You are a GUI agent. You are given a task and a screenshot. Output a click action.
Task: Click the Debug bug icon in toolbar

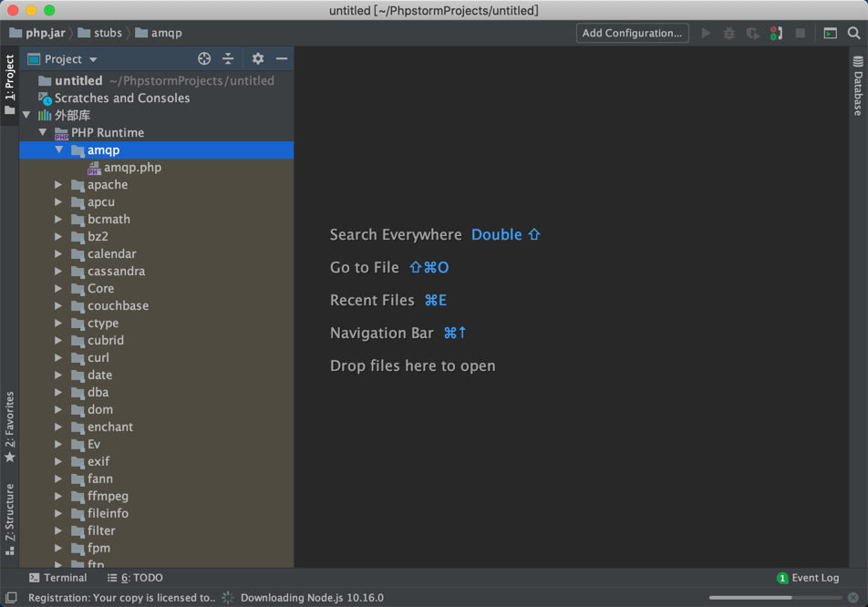728,33
